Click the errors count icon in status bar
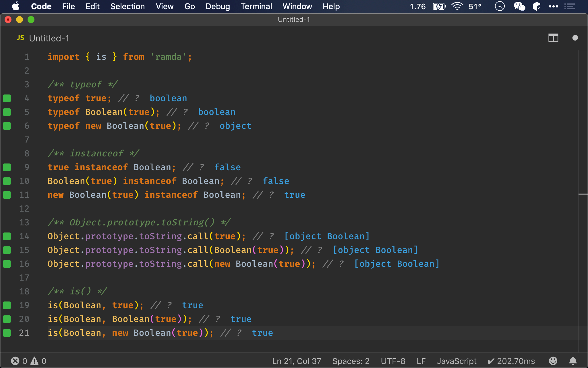 tap(15, 361)
